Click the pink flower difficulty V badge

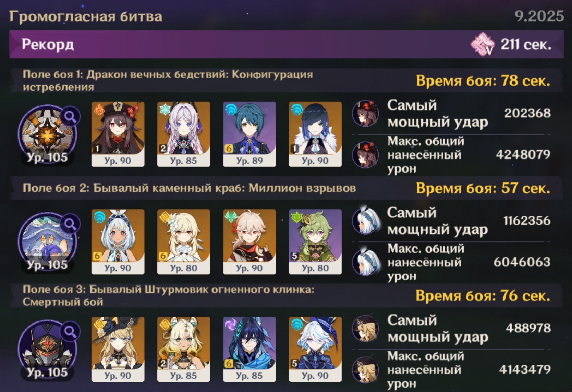click(483, 44)
